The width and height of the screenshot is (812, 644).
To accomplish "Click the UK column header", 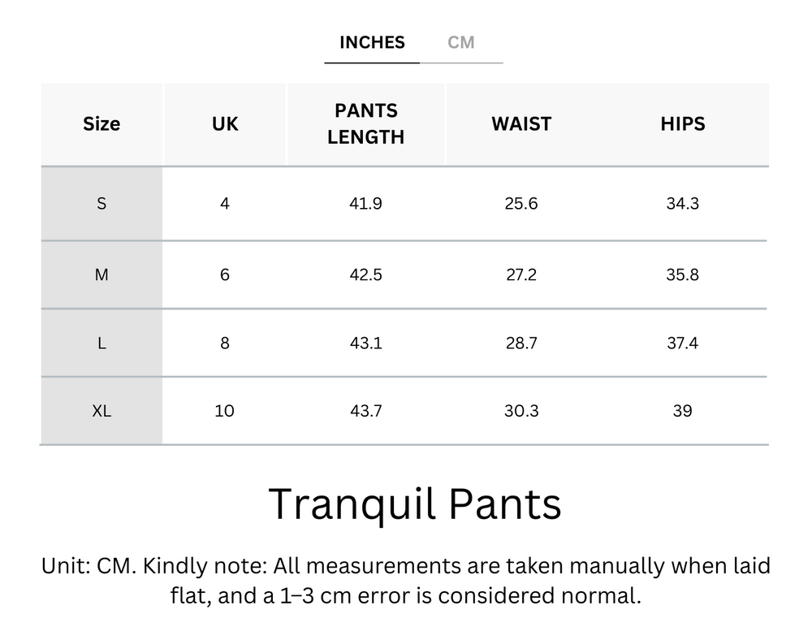I will (x=225, y=123).
